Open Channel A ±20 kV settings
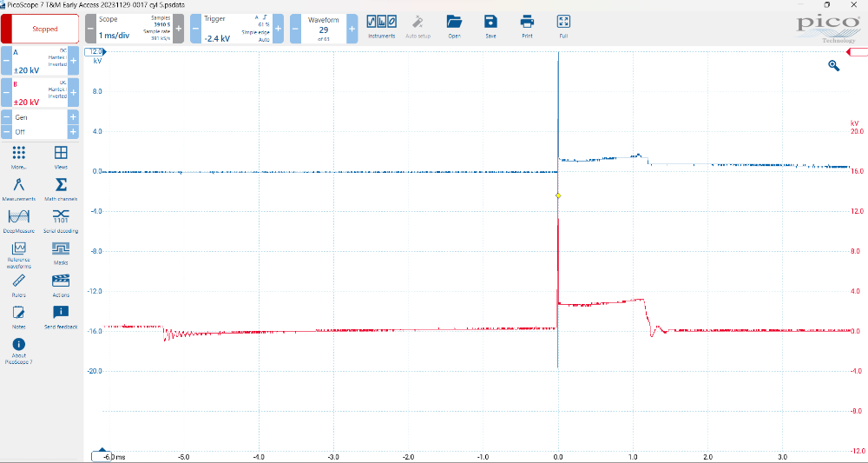The image size is (868, 463). coord(38,62)
